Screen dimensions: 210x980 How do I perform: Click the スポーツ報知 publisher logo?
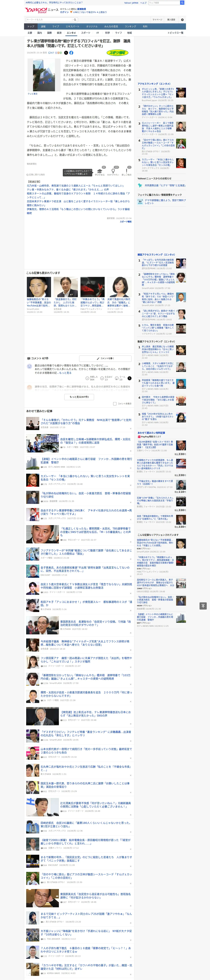pos(117,53)
